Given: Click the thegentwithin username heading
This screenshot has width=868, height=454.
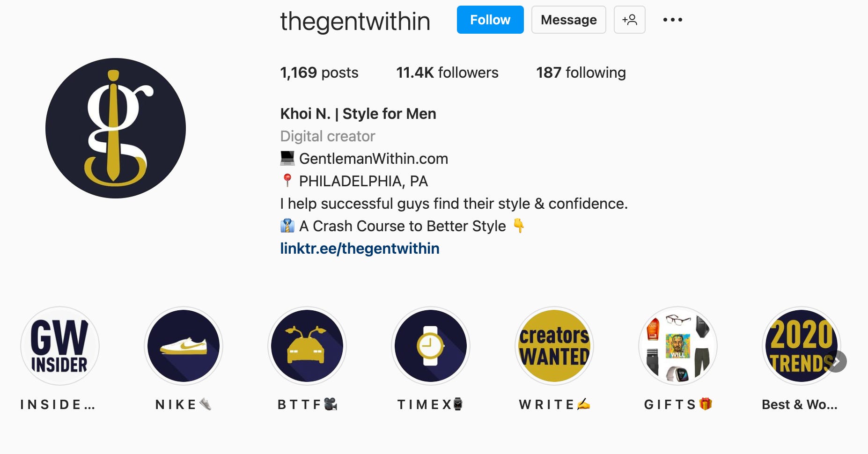Looking at the screenshot, I should (x=355, y=21).
